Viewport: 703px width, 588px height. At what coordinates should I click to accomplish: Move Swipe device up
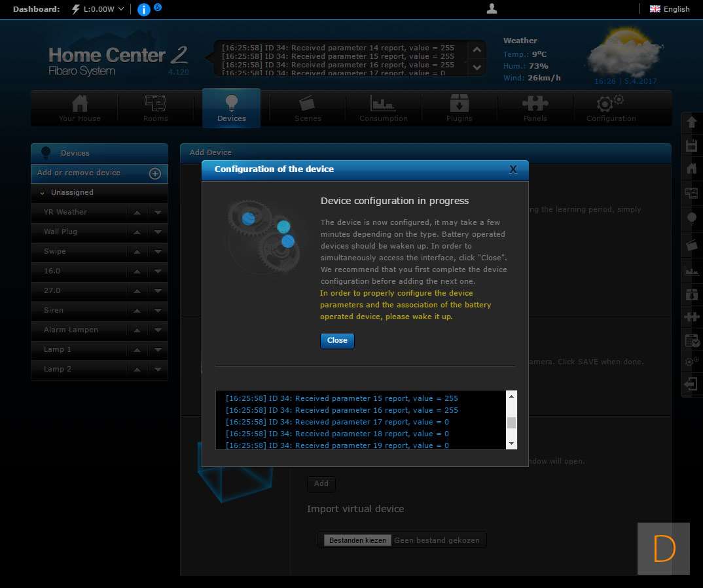[137, 252]
